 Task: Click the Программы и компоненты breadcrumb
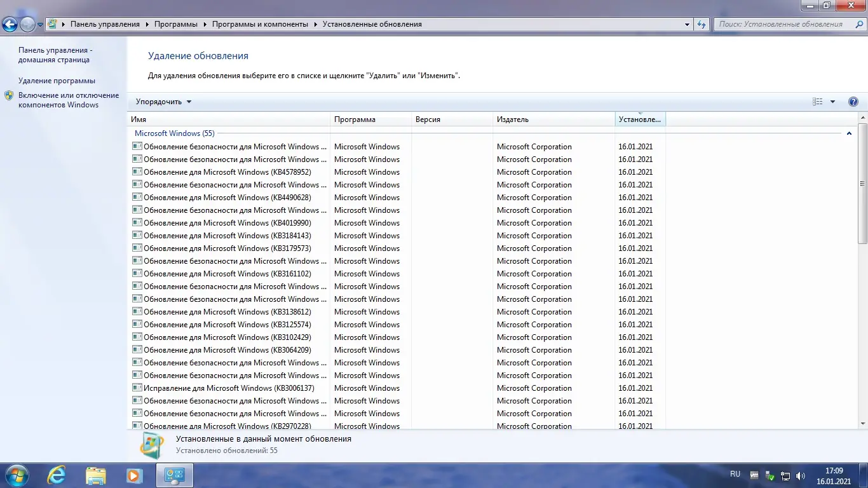(260, 24)
